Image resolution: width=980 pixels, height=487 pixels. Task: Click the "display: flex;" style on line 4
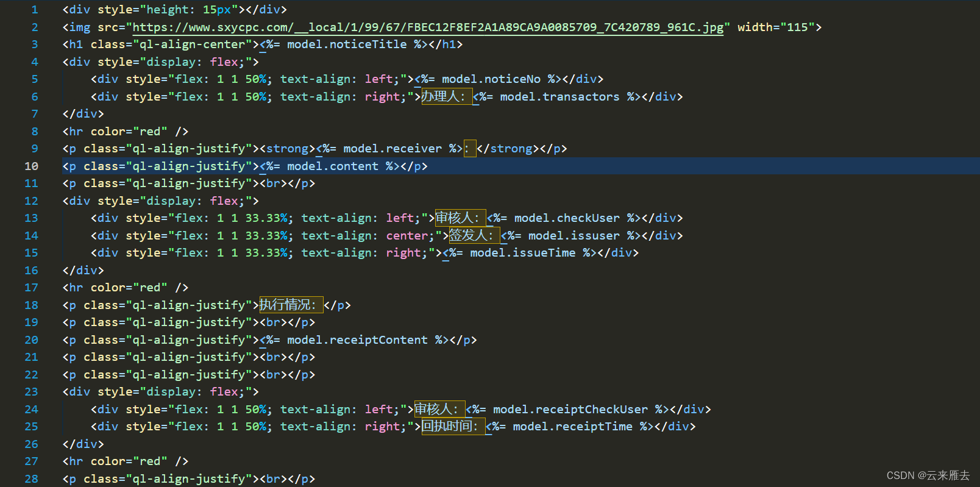pyautogui.click(x=195, y=62)
